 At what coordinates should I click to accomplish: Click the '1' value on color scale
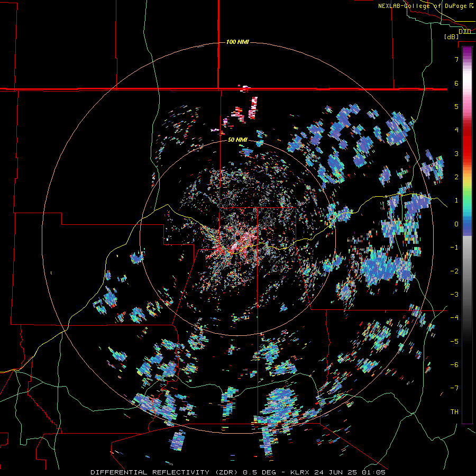pos(456,200)
